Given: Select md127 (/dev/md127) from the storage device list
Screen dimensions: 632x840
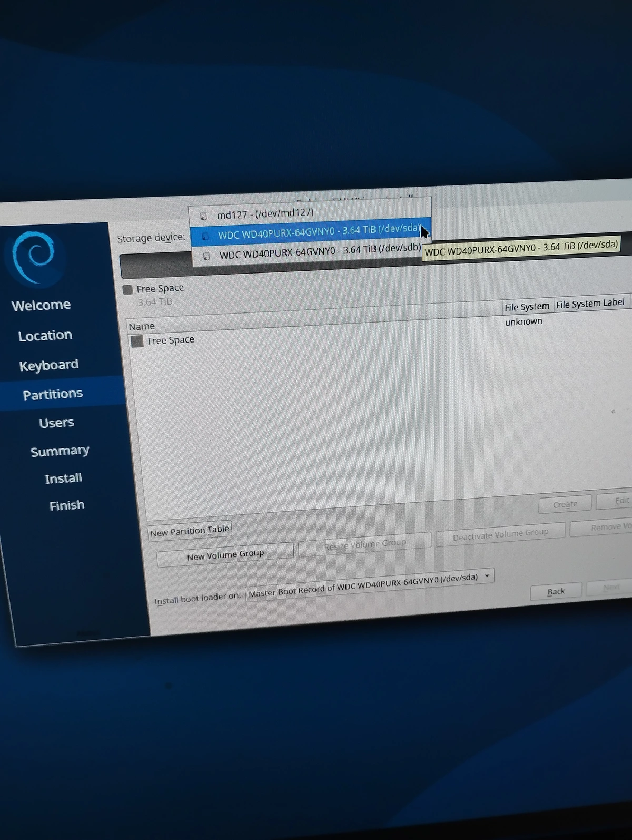Looking at the screenshot, I should 265,213.
